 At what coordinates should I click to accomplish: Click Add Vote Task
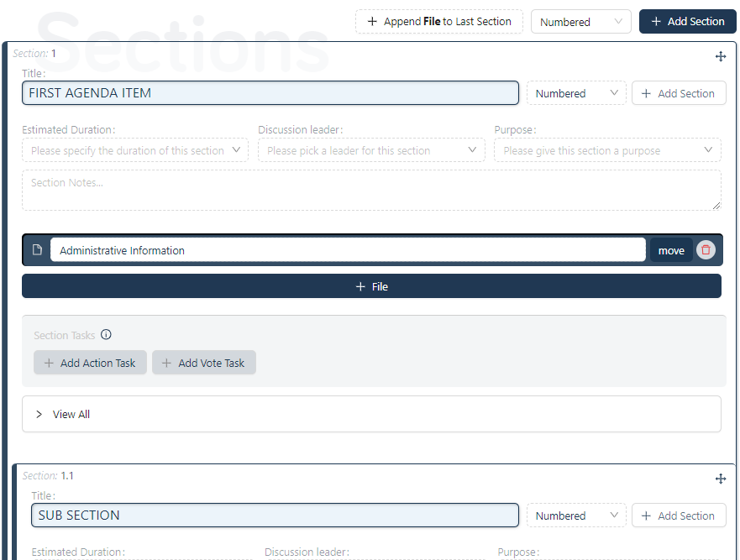(x=204, y=363)
